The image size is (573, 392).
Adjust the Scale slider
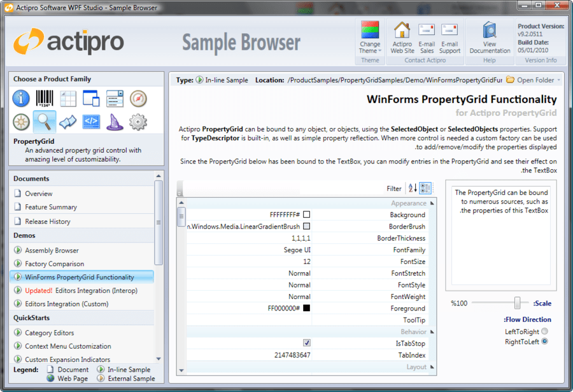coord(517,304)
